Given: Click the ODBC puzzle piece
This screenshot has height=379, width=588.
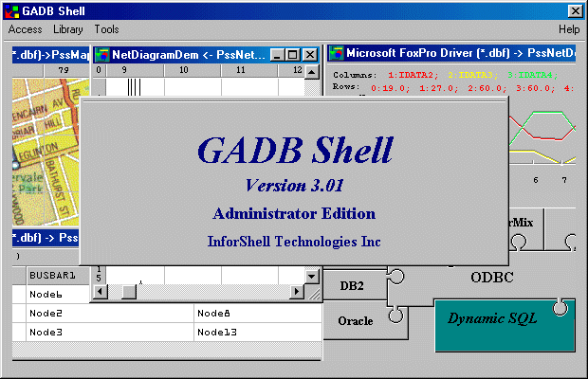Looking at the screenshot, I should point(491,278).
